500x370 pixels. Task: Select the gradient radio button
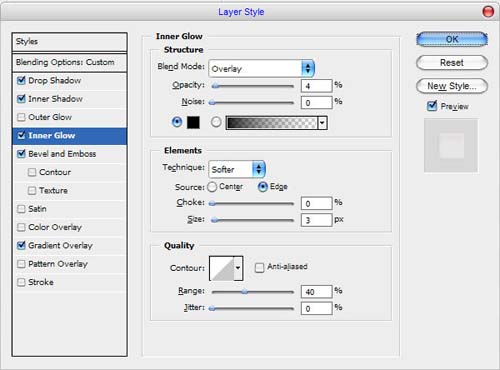coord(216,122)
